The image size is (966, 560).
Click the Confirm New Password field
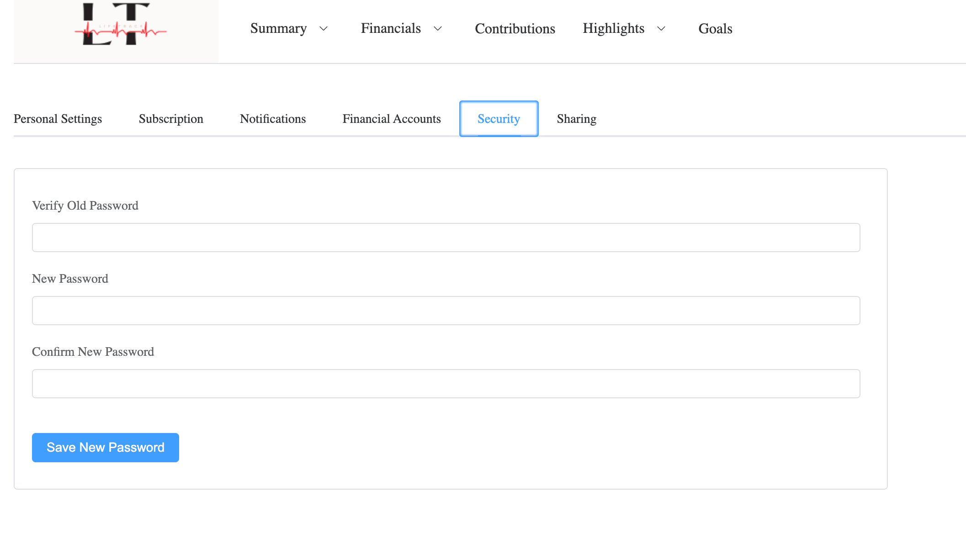coord(446,384)
